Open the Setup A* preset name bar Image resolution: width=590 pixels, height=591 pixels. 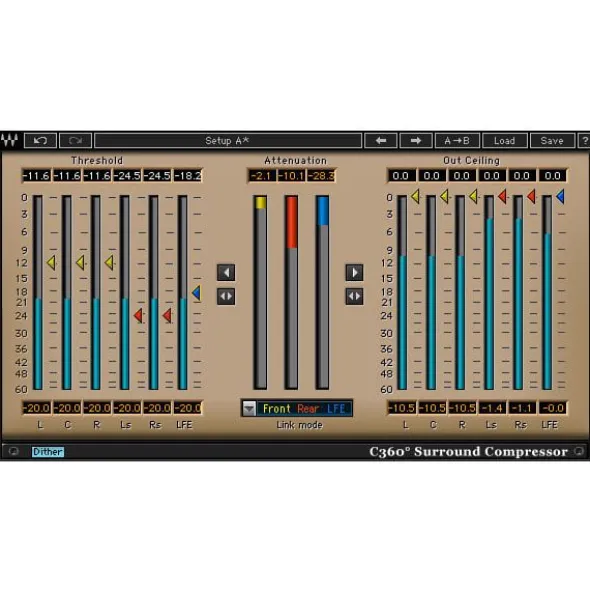point(228,141)
